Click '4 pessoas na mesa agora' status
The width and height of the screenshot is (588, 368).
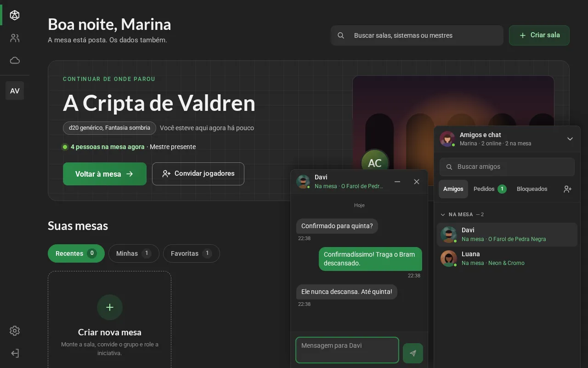pos(107,147)
